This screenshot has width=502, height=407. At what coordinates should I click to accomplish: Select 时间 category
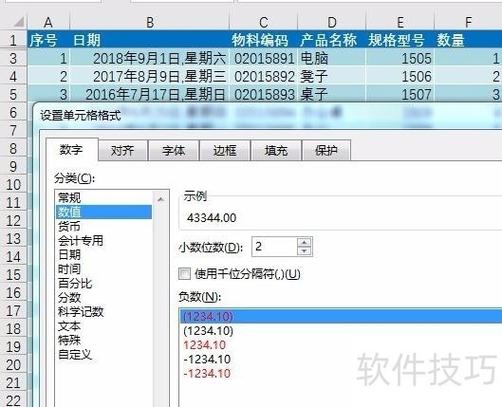[104, 269]
